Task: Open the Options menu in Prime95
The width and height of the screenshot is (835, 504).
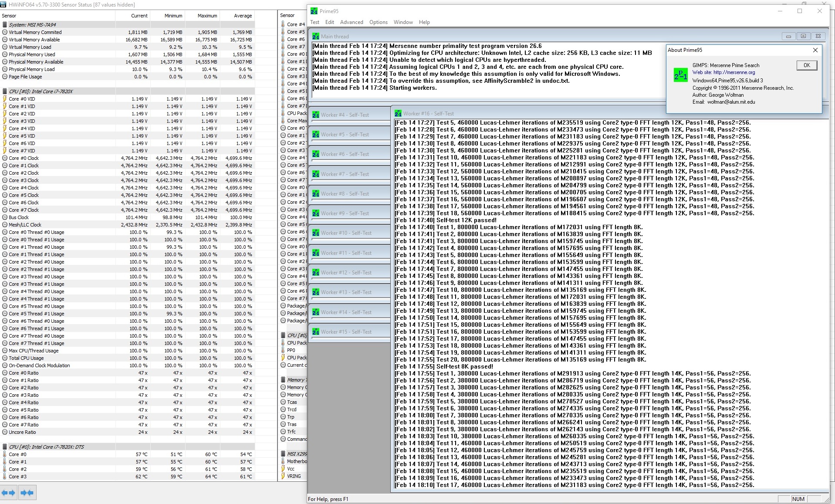Action: point(379,22)
